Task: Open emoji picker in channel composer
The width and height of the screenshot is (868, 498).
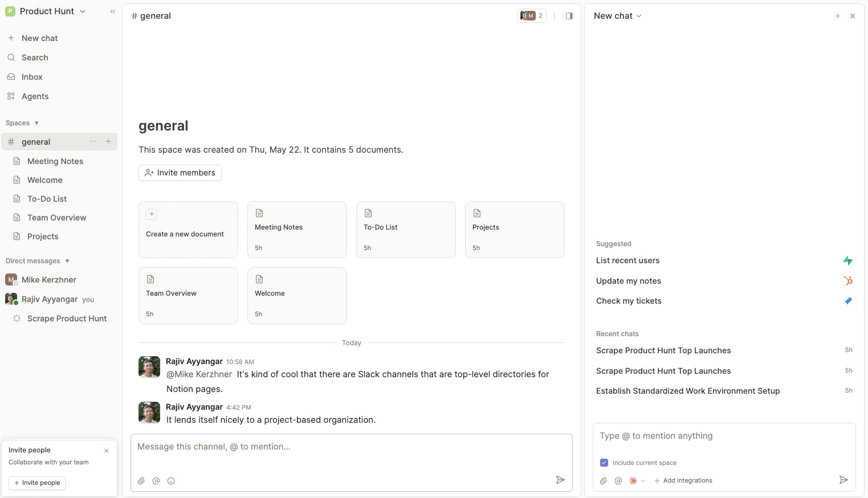Action: point(171,481)
